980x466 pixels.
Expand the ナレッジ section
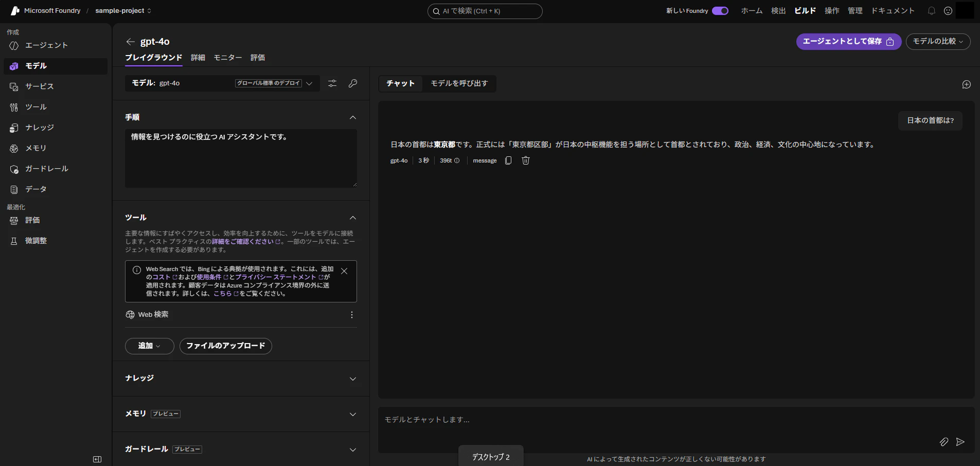(353, 379)
